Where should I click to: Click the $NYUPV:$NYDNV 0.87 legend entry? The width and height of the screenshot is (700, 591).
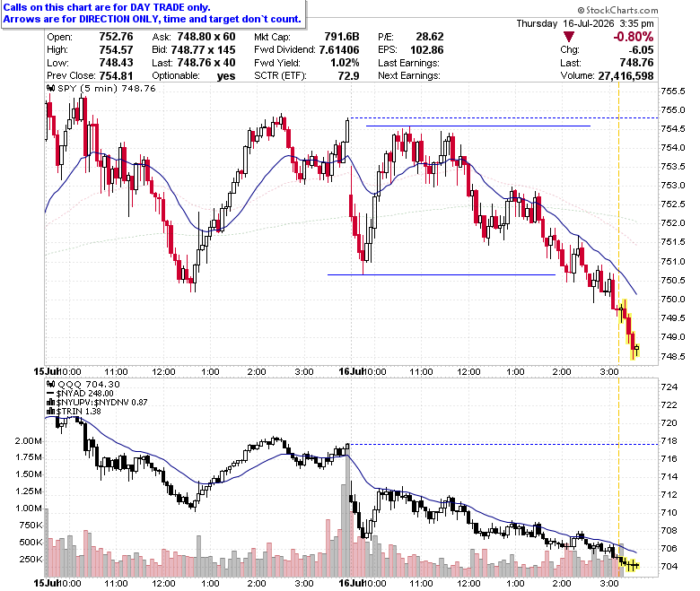click(101, 403)
